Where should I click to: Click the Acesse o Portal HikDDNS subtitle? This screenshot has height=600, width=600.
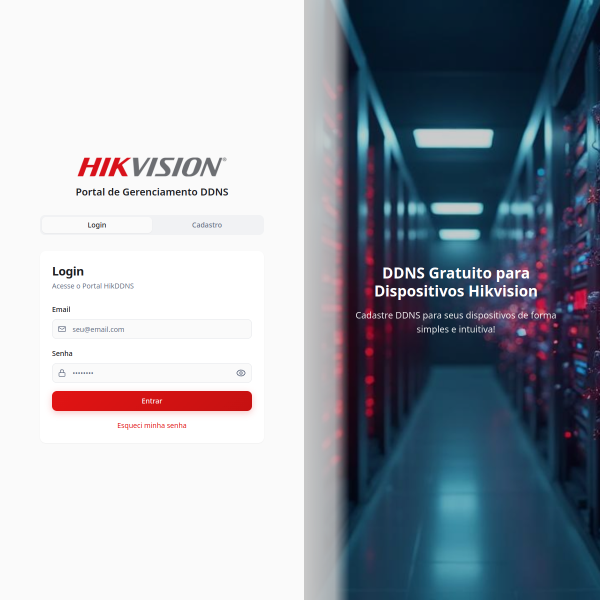click(x=93, y=286)
